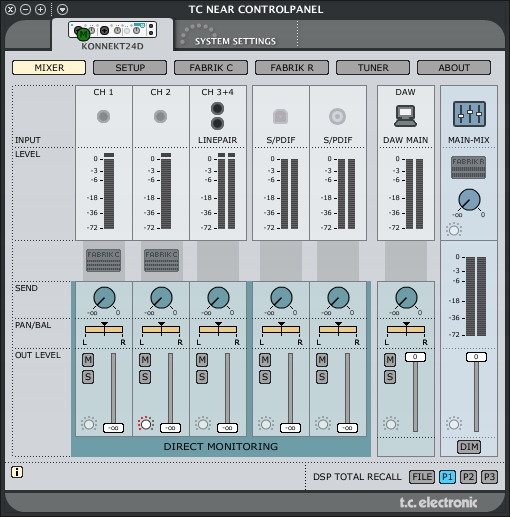
Task: Click the coaxial S/PDIF channel indicator ring
Action: coord(323,424)
